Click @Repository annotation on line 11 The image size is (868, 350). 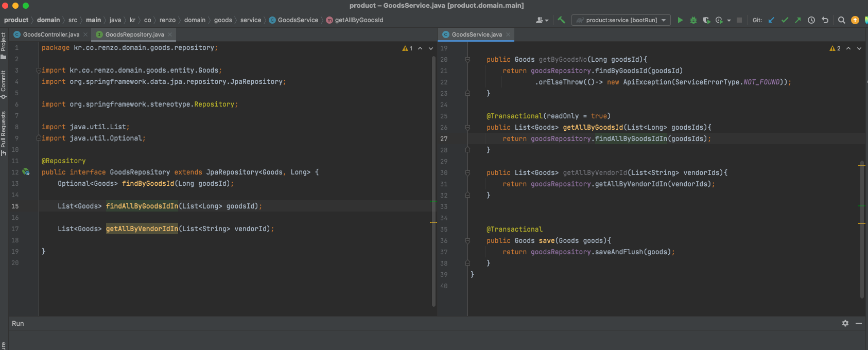(64, 161)
